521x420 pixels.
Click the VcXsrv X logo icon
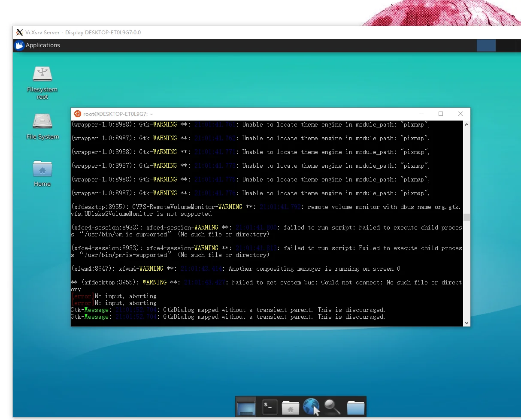coord(19,33)
